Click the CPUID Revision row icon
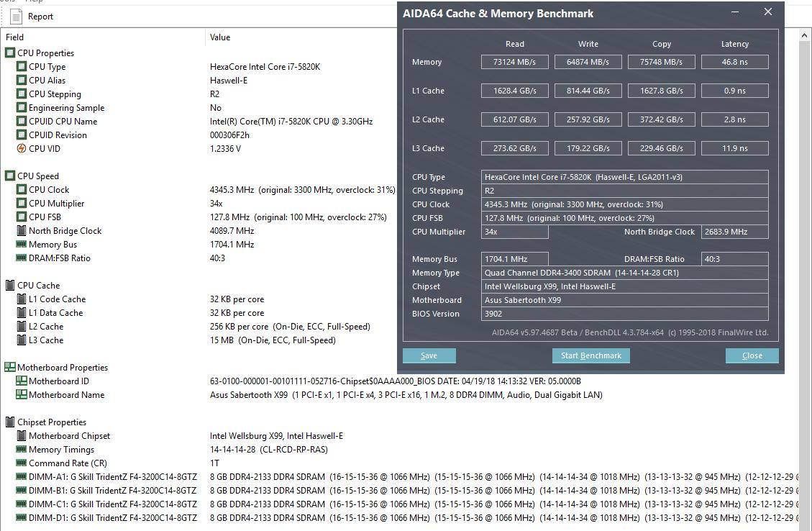 pyautogui.click(x=22, y=135)
